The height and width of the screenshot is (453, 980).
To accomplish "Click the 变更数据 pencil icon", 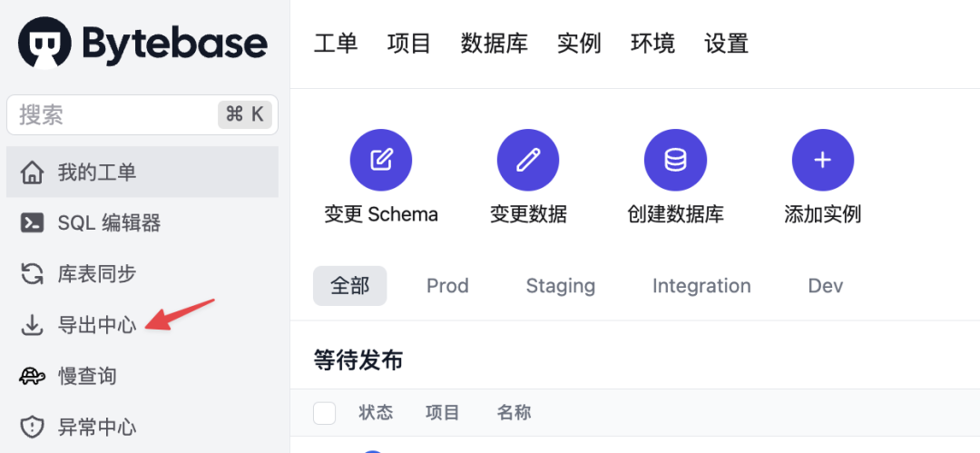I will click(x=528, y=161).
